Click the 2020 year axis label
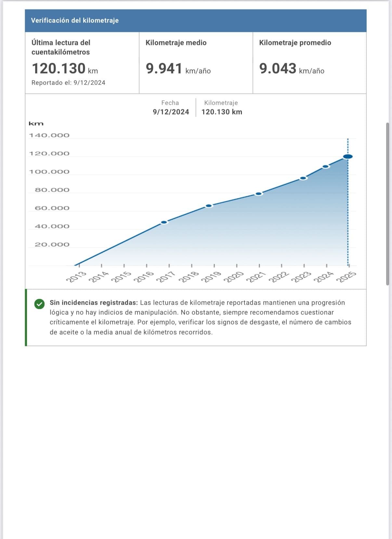 [234, 277]
